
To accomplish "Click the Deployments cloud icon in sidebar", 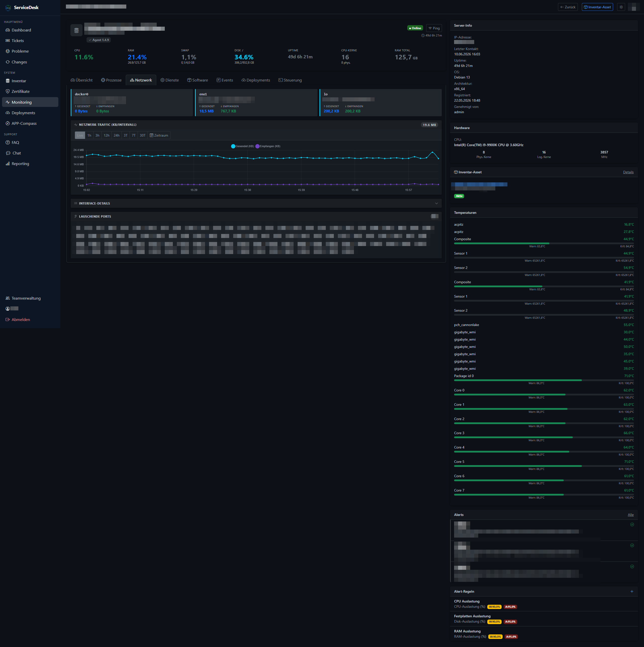I will (x=8, y=113).
